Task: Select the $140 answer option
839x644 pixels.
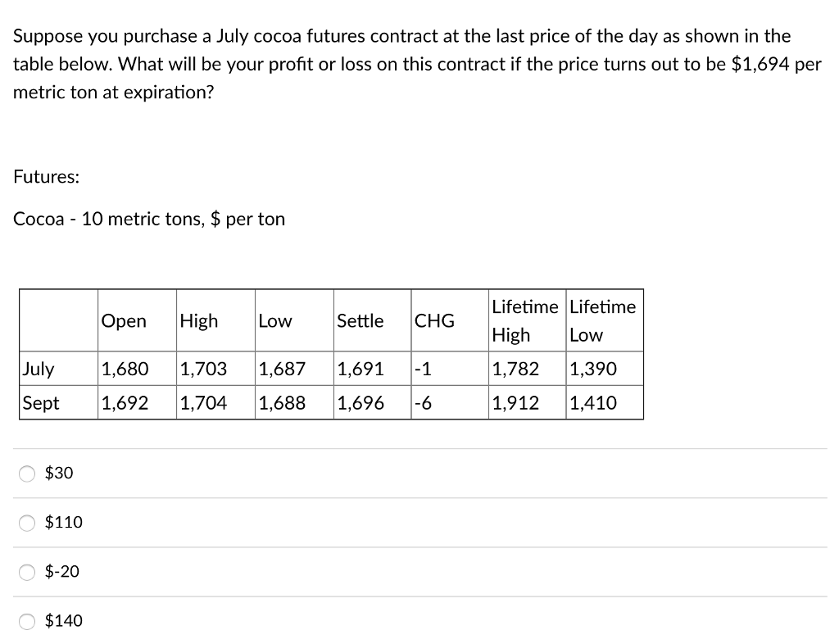Action: click(27, 621)
